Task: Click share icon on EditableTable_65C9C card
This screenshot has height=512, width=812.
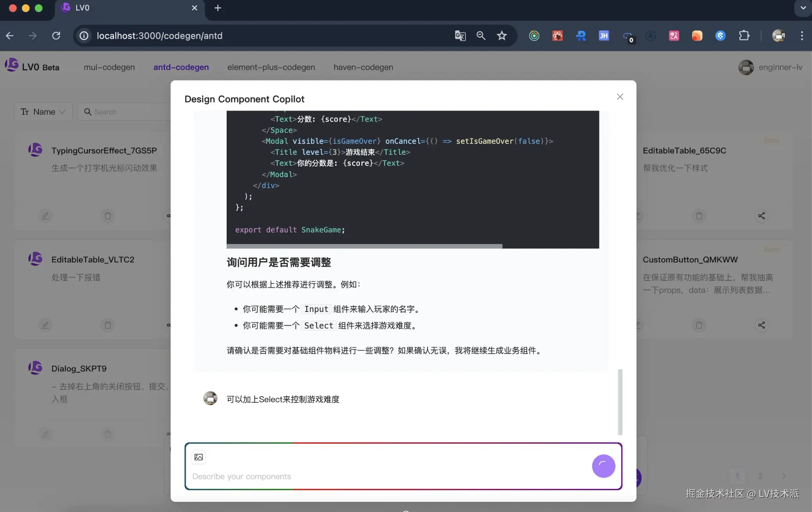Action: coord(761,216)
